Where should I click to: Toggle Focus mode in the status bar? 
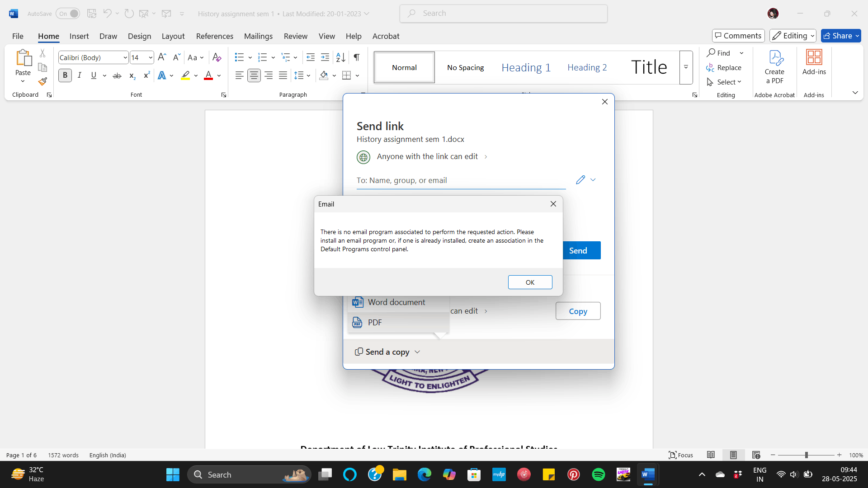point(681,455)
